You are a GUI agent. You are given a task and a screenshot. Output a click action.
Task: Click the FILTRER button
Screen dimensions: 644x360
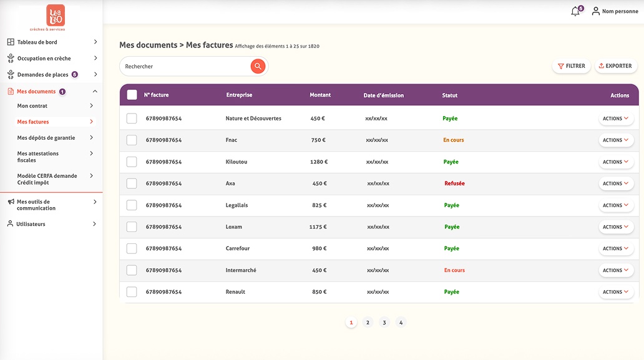572,66
